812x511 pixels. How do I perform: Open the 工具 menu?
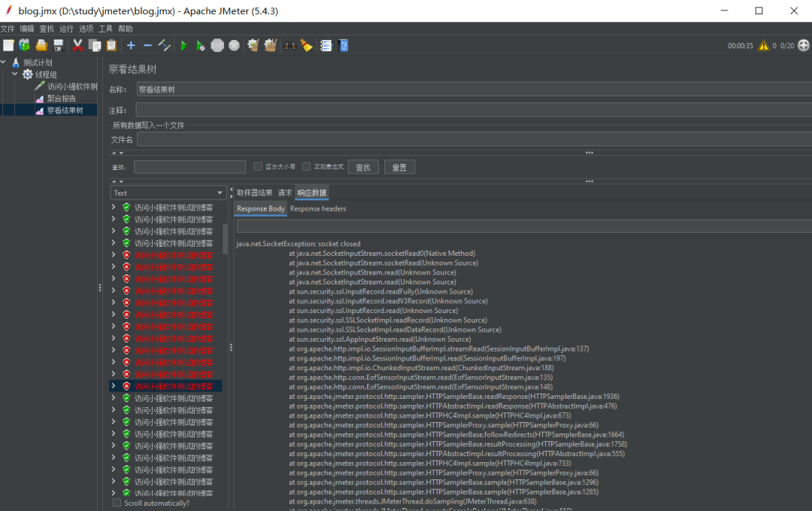pyautogui.click(x=106, y=29)
